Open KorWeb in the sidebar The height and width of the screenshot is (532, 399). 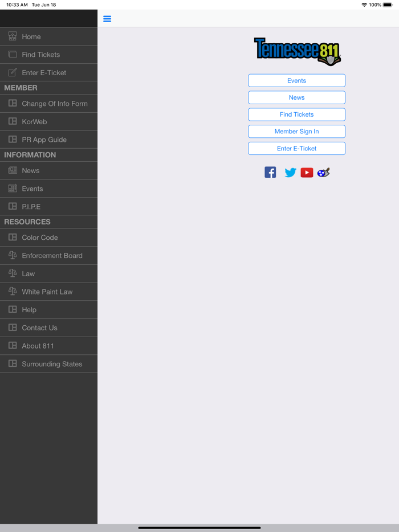48,121
